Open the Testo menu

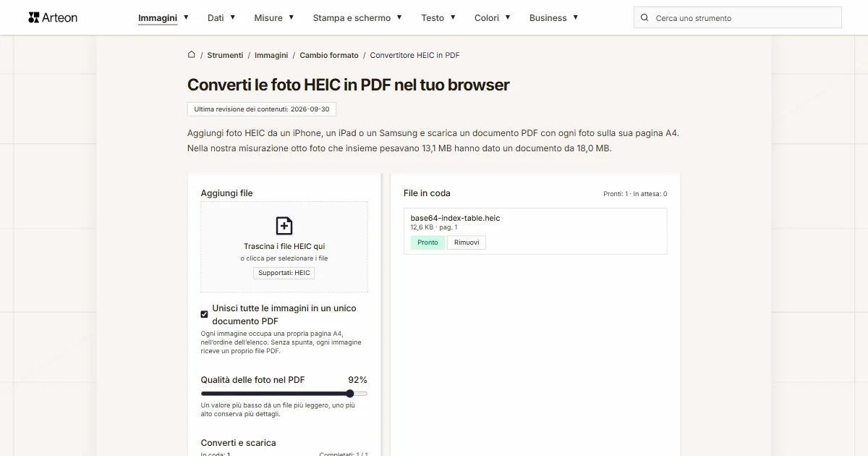click(x=433, y=18)
